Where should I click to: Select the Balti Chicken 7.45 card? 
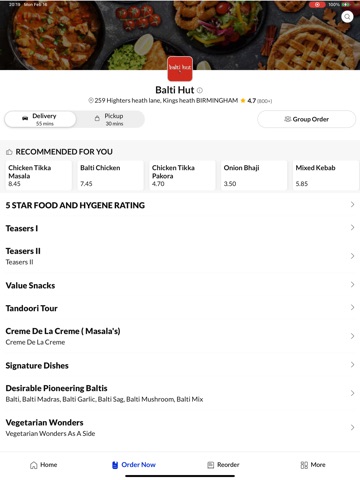(110, 176)
